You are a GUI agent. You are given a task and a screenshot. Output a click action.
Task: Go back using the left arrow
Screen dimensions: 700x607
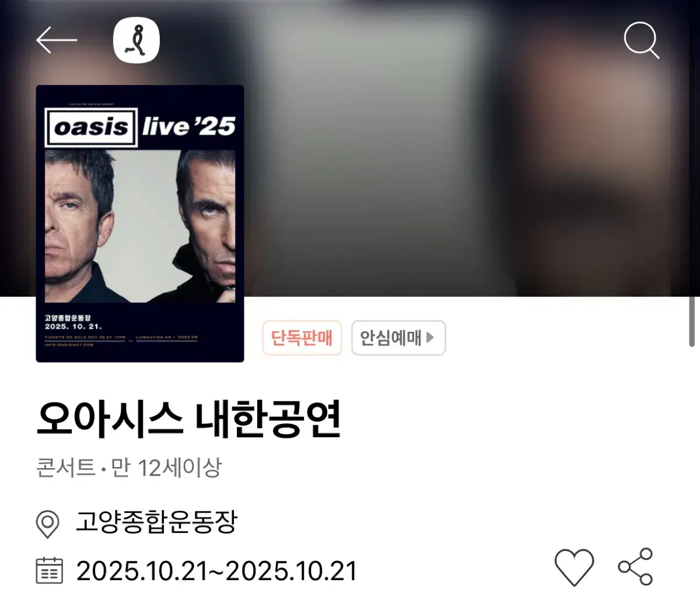click(x=57, y=40)
